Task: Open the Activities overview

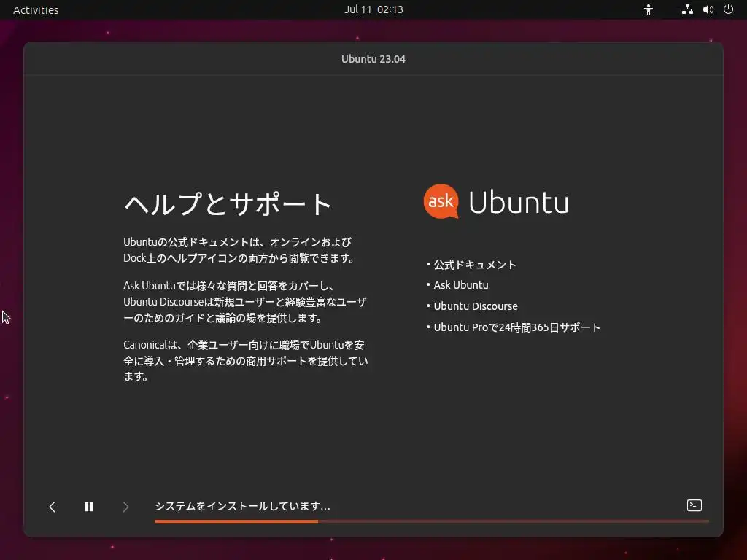Action: tap(36, 10)
